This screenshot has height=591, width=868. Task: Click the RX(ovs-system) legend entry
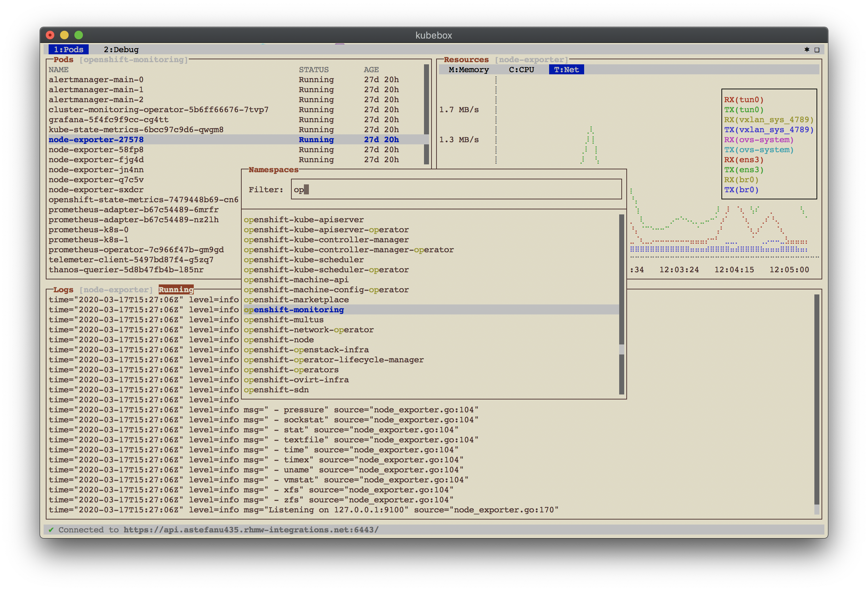tap(759, 140)
